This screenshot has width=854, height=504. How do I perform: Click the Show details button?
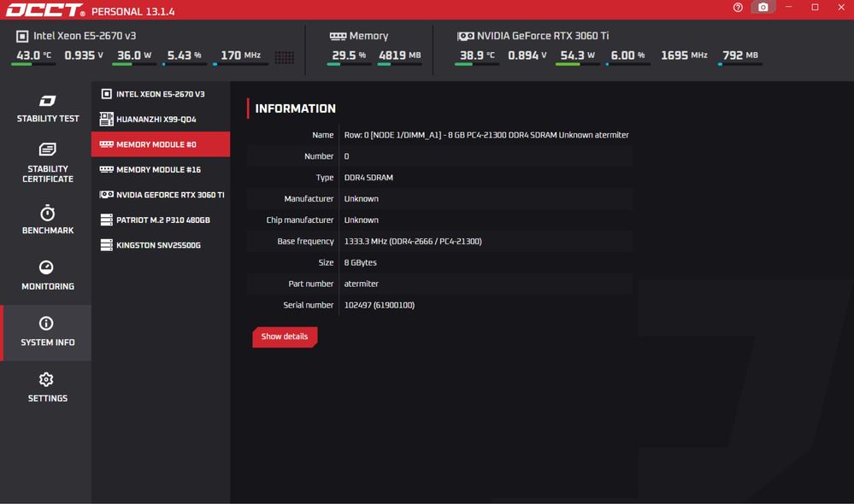[285, 337]
